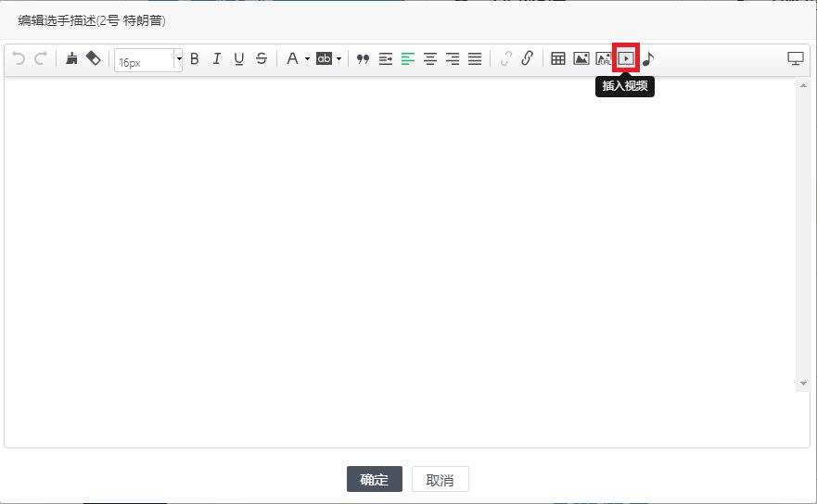Click the insert video icon
The width and height of the screenshot is (817, 504).
point(626,58)
